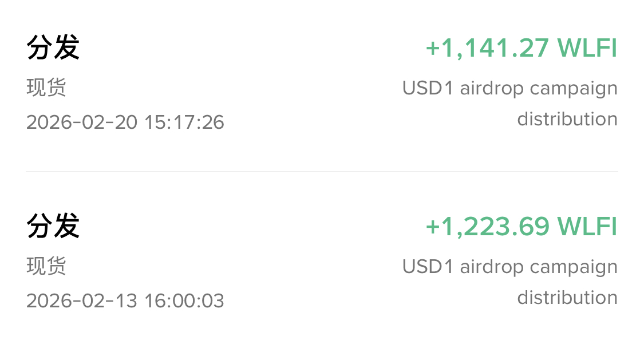The height and width of the screenshot is (348, 644).
Task: Select the date 2026-02-13
Action: tap(82, 300)
